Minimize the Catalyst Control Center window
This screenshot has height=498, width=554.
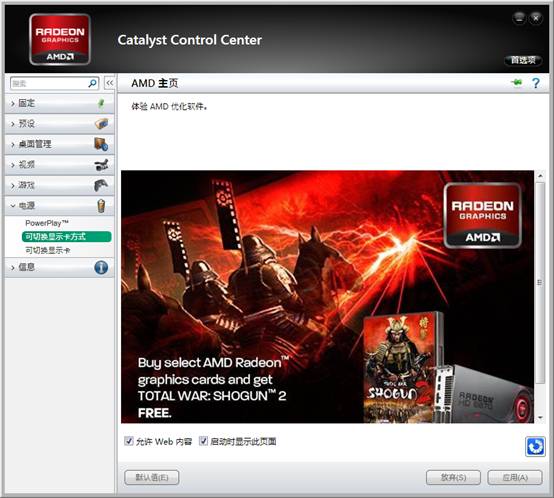(x=519, y=18)
